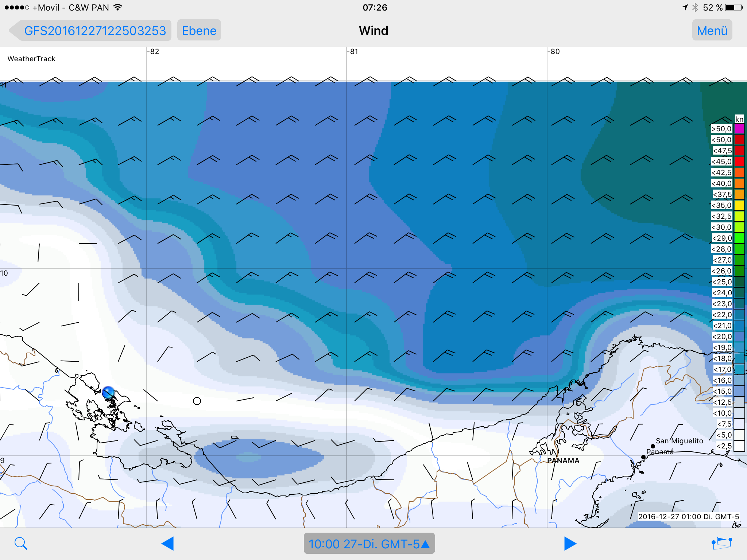Image resolution: width=747 pixels, height=560 pixels.
Task: Tap the blue current-location dot on map
Action: pyautogui.click(x=108, y=393)
